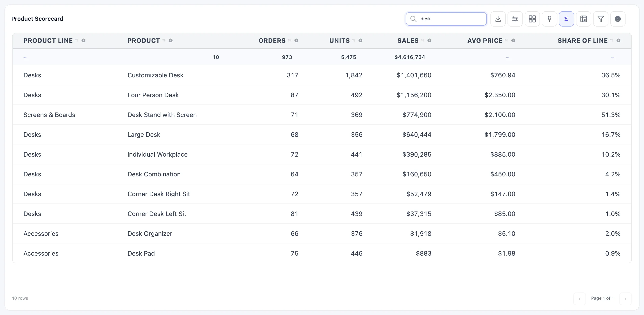Click the '51.3%' share of line value
Image resolution: width=644 pixels, height=315 pixels.
pos(611,115)
